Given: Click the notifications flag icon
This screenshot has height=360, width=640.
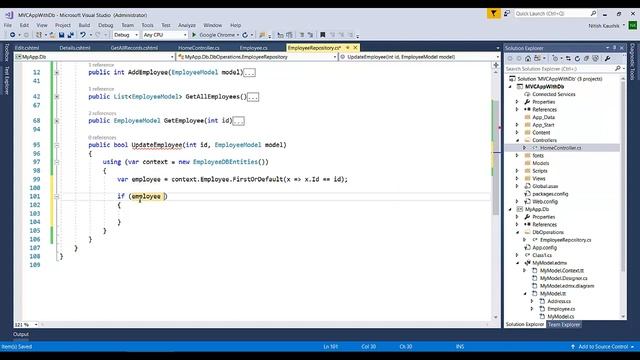Looking at the screenshot, I should click(x=493, y=14).
